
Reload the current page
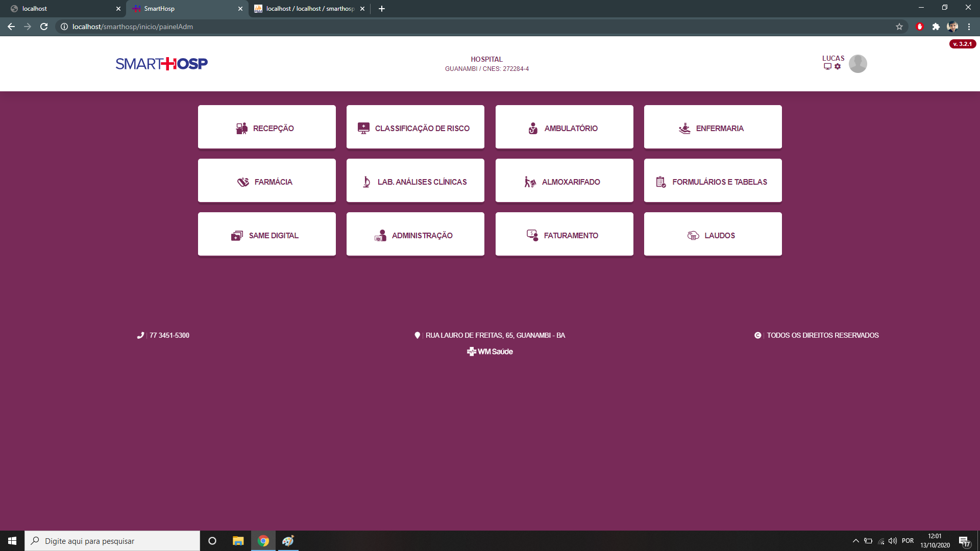click(x=44, y=27)
